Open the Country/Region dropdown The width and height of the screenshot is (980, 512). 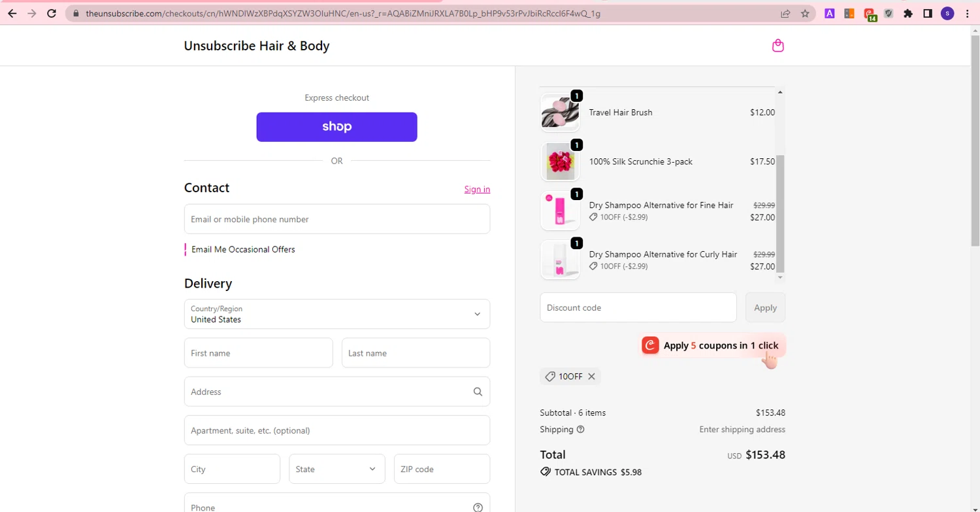tap(337, 314)
